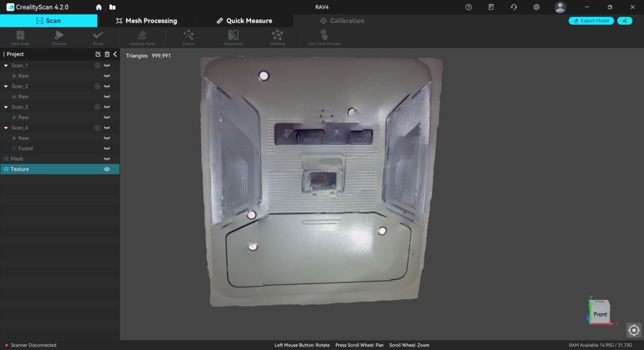The image size is (644, 350).
Task: Reset view with bottom-right target icon
Action: coord(633,330)
